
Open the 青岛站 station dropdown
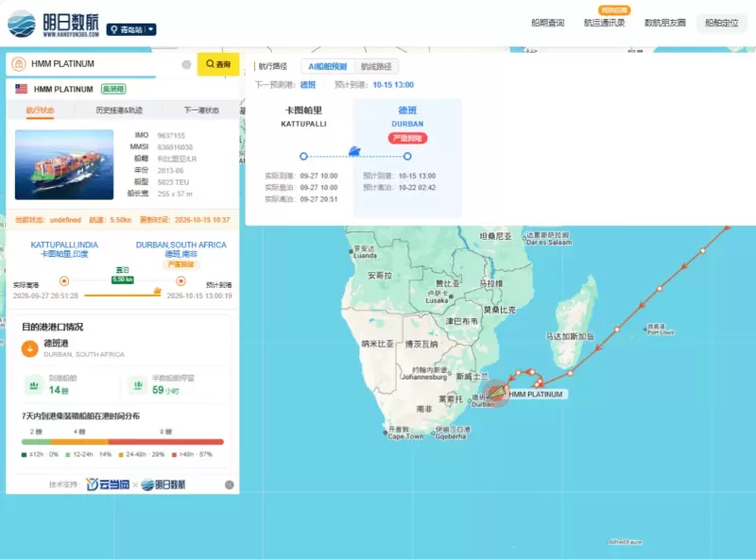point(131,29)
